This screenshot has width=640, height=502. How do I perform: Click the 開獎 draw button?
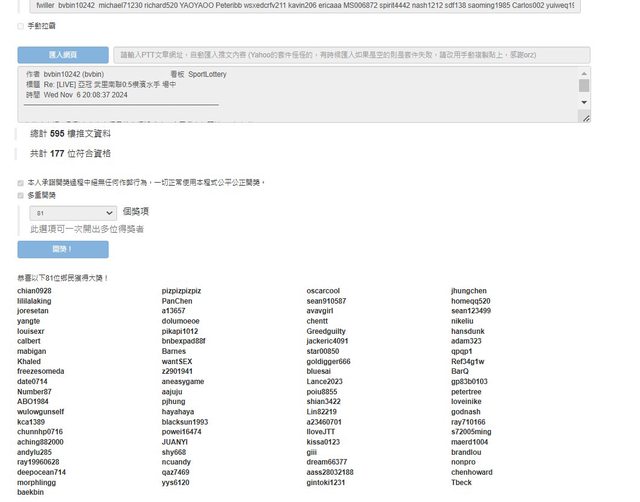(62, 249)
